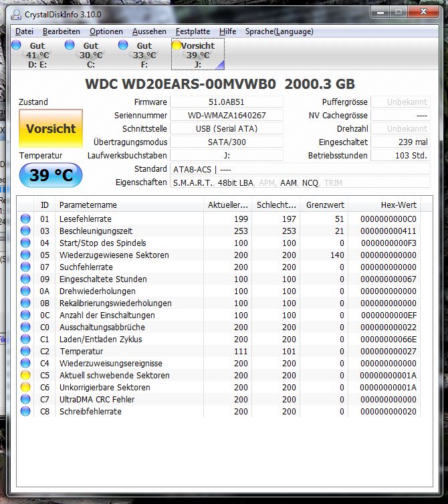Click Grenzwert value 140
This screenshot has height=504, width=448.
[x=337, y=255]
